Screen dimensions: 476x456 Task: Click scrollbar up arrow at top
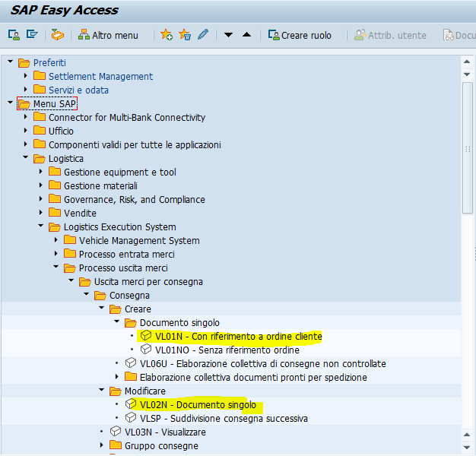pyautogui.click(x=467, y=62)
